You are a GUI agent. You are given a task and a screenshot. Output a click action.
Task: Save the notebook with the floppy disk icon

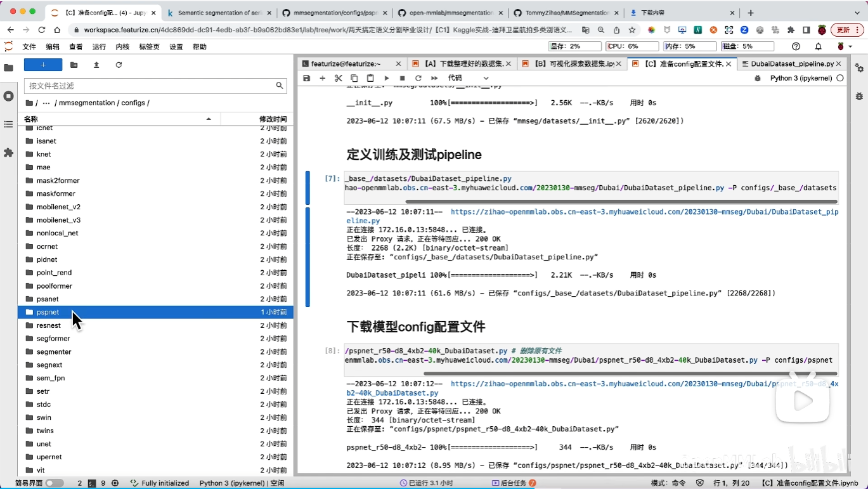[x=307, y=78]
